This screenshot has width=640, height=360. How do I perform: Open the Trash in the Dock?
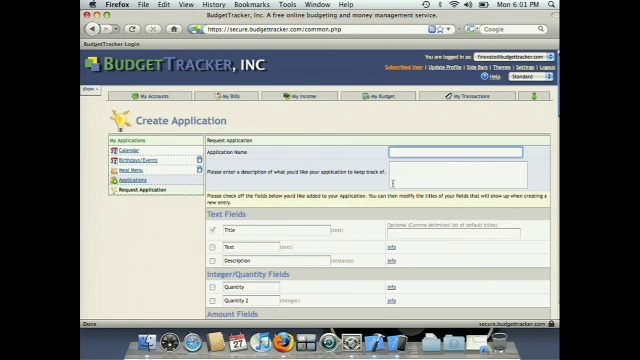pos(499,342)
